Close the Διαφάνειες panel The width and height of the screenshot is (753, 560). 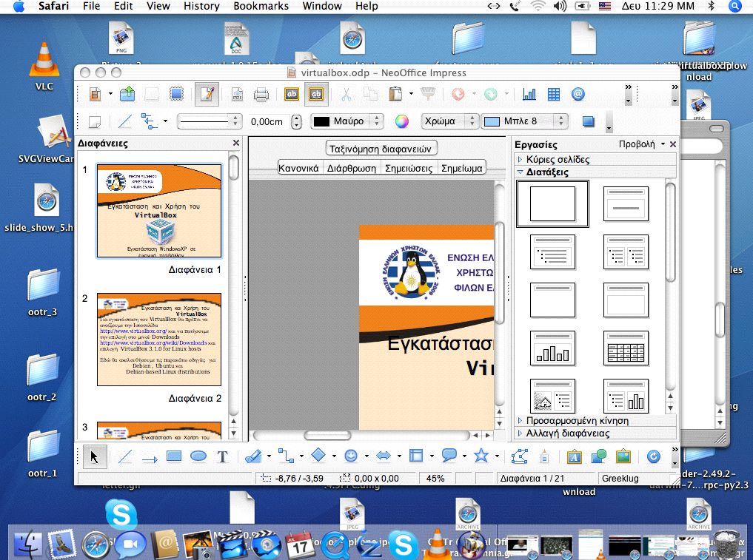point(235,143)
